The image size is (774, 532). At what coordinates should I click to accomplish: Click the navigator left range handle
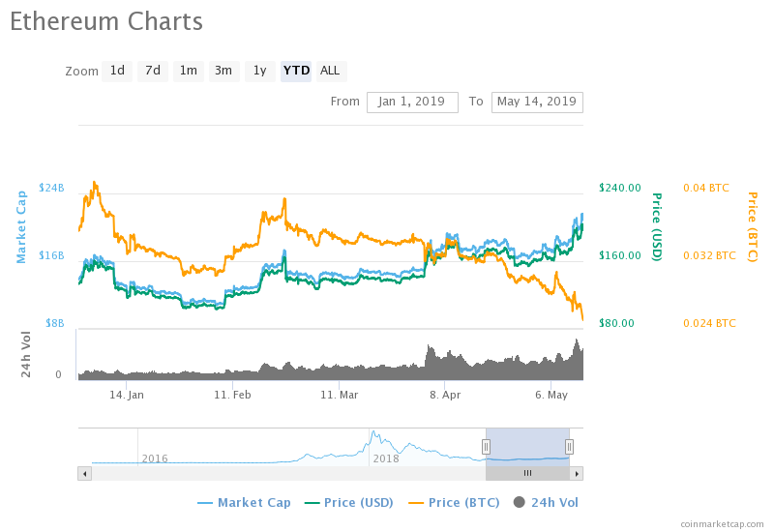coord(486,447)
